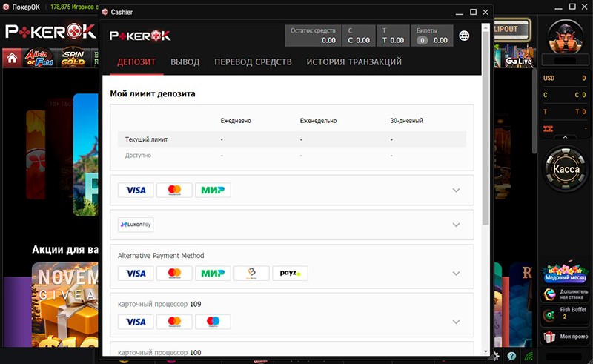This screenshot has height=364, width=593.
Task: Open the ПЕРЕВОД СРЕДСТВ tab
Action: tap(253, 62)
